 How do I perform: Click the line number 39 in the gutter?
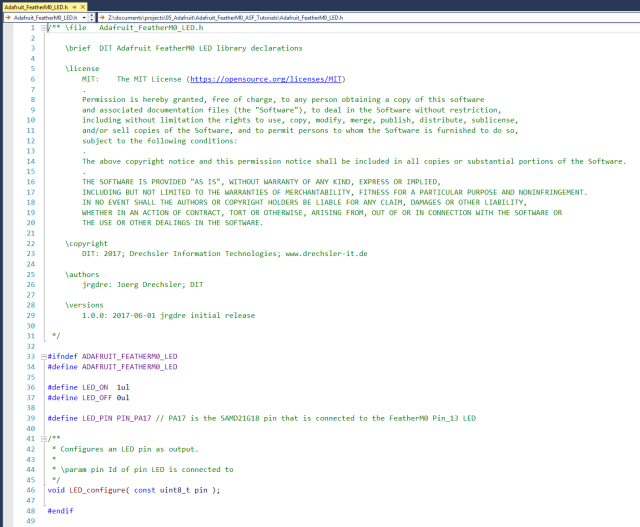31,418
